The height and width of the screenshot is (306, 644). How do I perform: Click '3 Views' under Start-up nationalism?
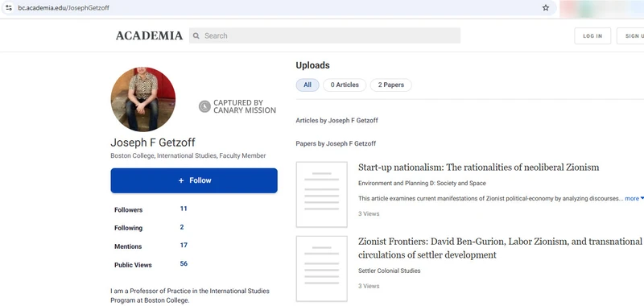coord(369,213)
